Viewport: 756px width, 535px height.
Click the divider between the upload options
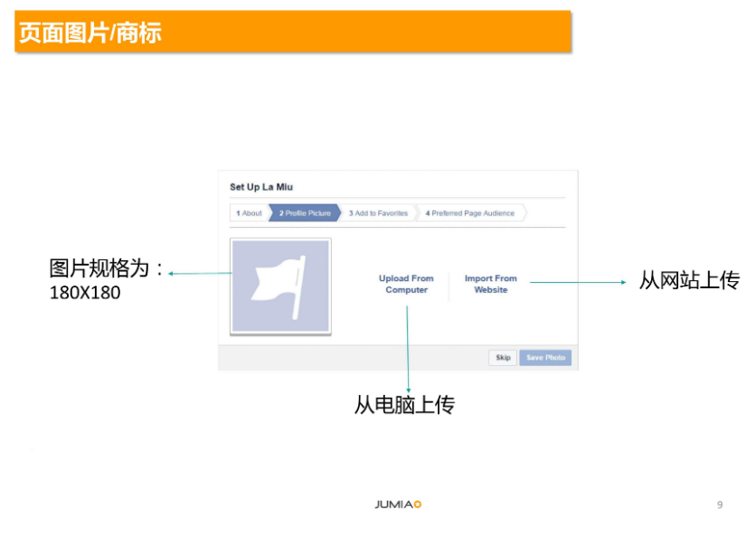449,283
